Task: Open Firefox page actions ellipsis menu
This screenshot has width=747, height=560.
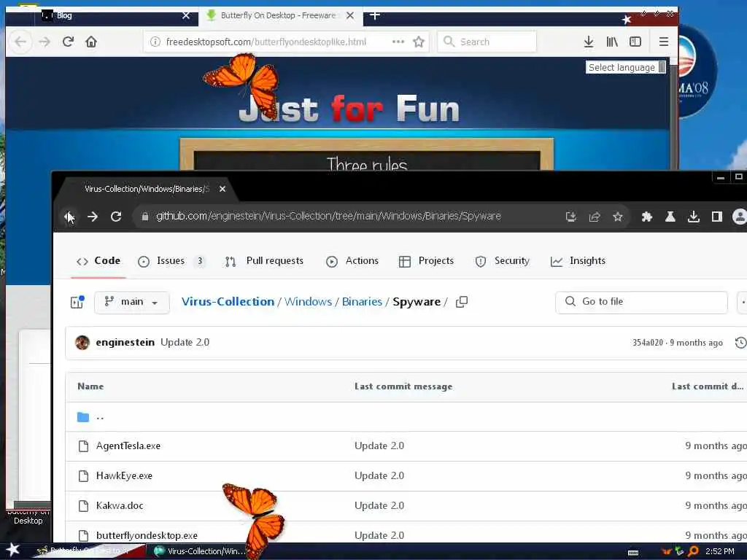Action: coord(398,42)
